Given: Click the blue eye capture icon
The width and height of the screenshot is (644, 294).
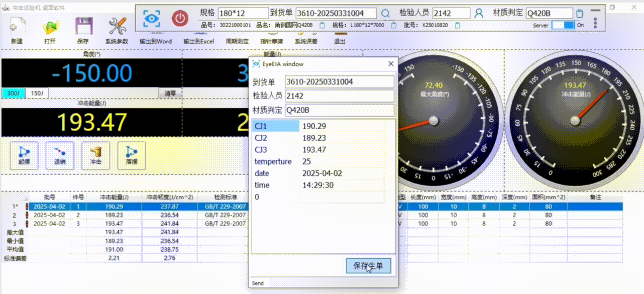Looking at the screenshot, I should (151, 18).
